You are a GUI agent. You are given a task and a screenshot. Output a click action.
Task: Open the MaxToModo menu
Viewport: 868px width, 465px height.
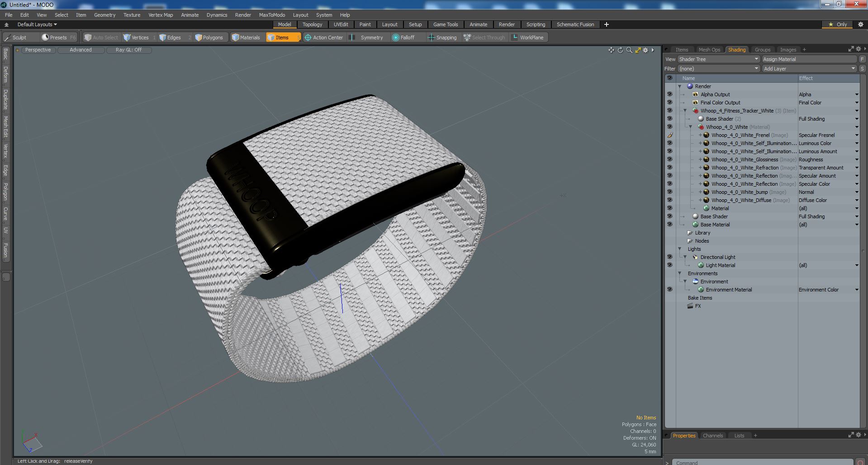pyautogui.click(x=272, y=15)
